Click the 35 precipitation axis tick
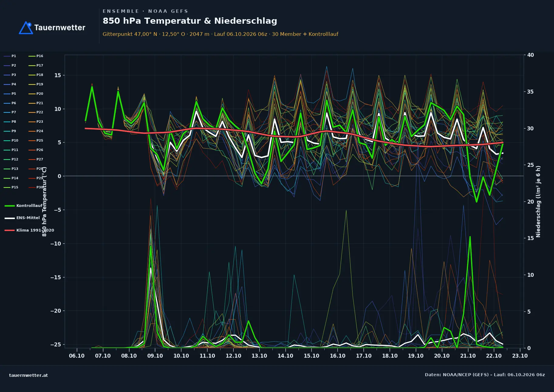554x392 pixels. pyautogui.click(x=531, y=92)
